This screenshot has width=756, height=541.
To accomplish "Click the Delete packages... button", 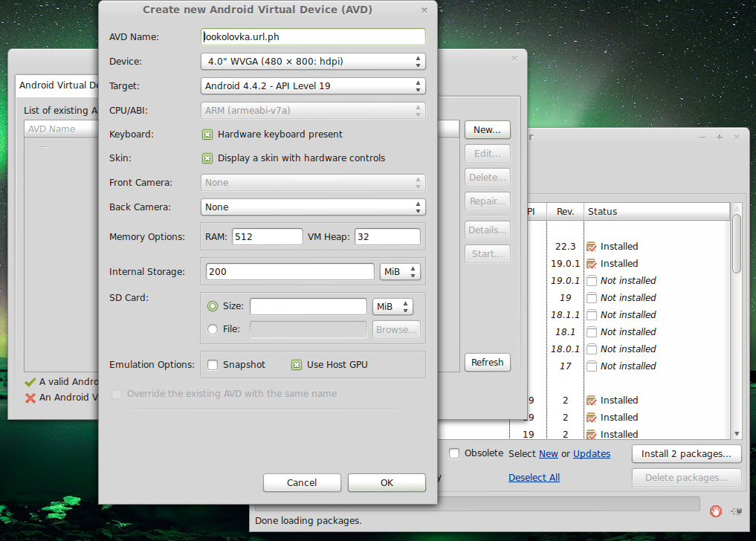I will pyautogui.click(x=686, y=478).
